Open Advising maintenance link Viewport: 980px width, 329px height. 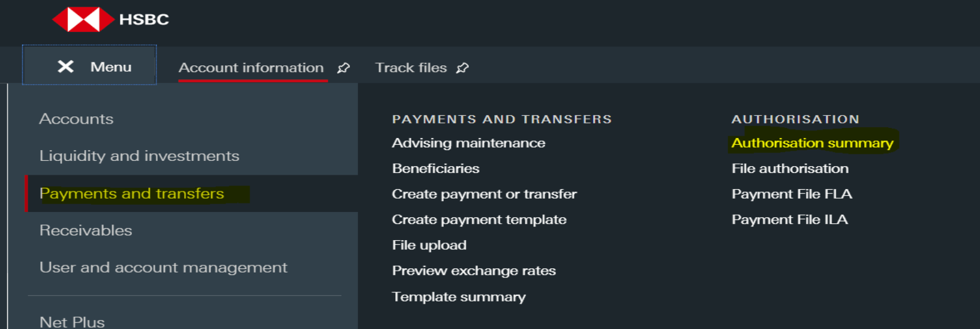click(468, 143)
